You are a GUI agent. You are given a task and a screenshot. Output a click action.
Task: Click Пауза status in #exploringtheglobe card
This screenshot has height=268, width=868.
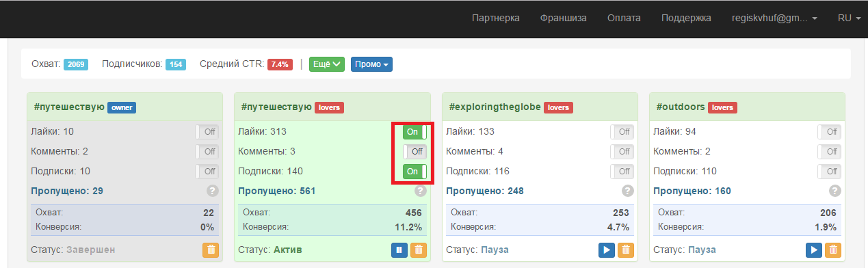coord(495,250)
